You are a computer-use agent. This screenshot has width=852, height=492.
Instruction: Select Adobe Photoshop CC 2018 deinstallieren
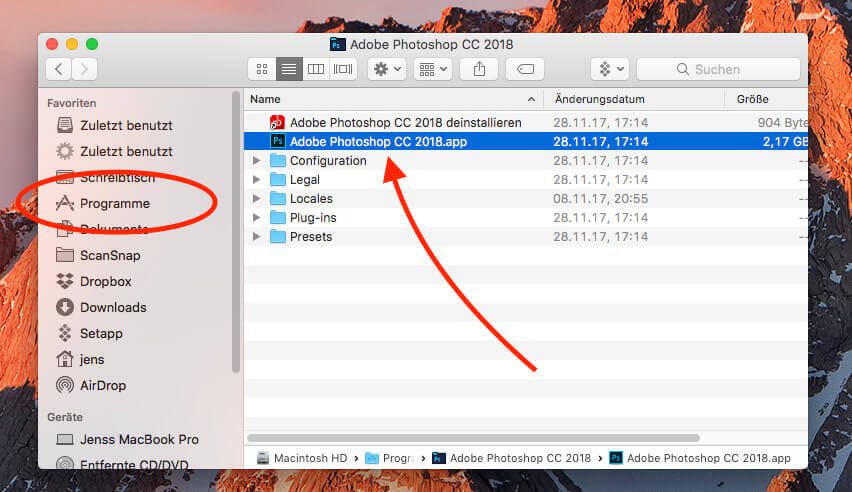point(405,122)
